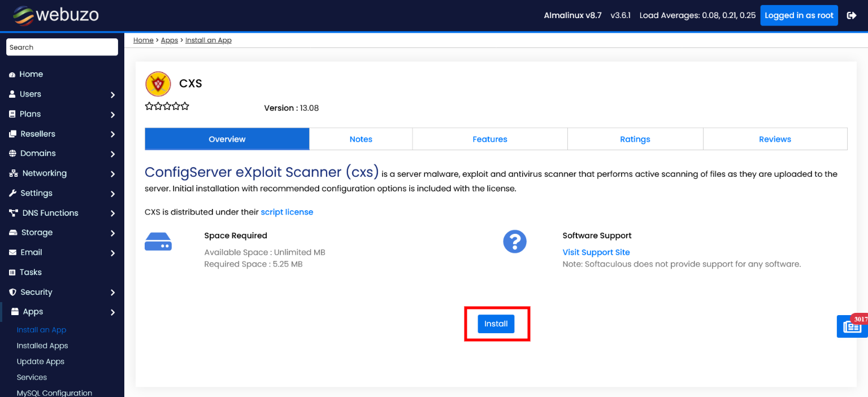Click the Home dashboard sidebar icon
The width and height of the screenshot is (868, 397).
[x=12, y=75]
